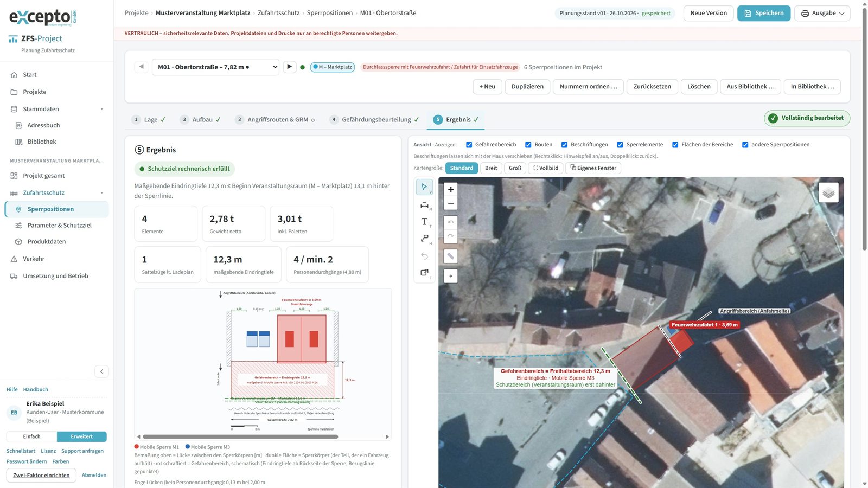Open the M01 Obertorstraße position dropdown
Image resolution: width=868 pixels, height=488 pixels.
[215, 67]
